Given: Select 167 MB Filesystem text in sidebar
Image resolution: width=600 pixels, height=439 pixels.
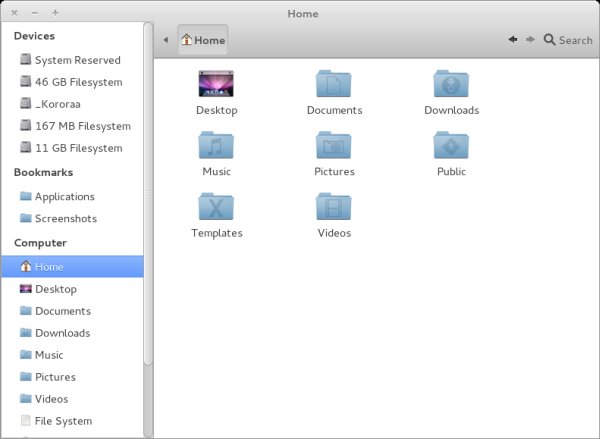Looking at the screenshot, I should pyautogui.click(x=83, y=126).
